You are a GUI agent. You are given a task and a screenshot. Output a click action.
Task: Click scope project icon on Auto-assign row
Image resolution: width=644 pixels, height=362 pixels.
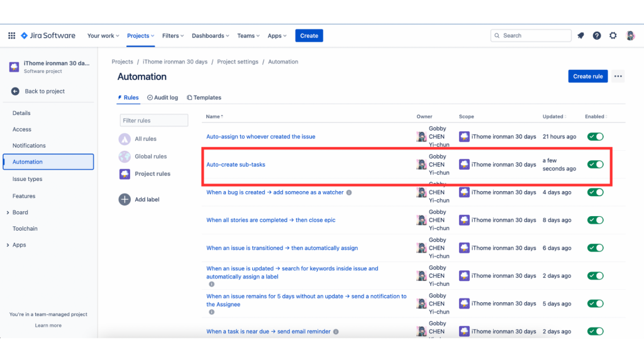[464, 136]
